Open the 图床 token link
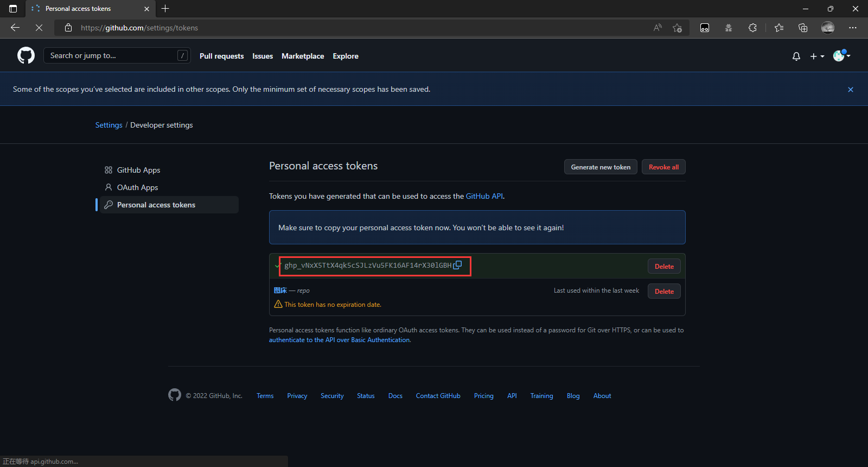Screen dimensions: 868x467 coord(280,291)
